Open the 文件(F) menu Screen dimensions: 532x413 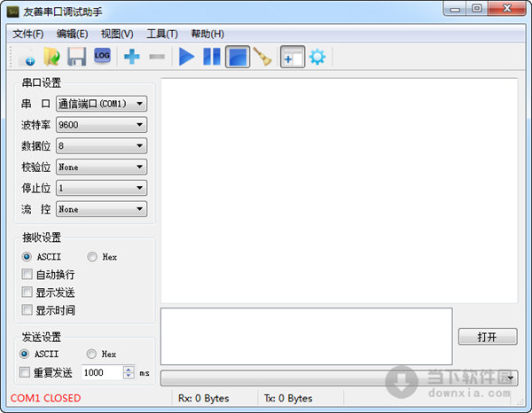pyautogui.click(x=28, y=34)
